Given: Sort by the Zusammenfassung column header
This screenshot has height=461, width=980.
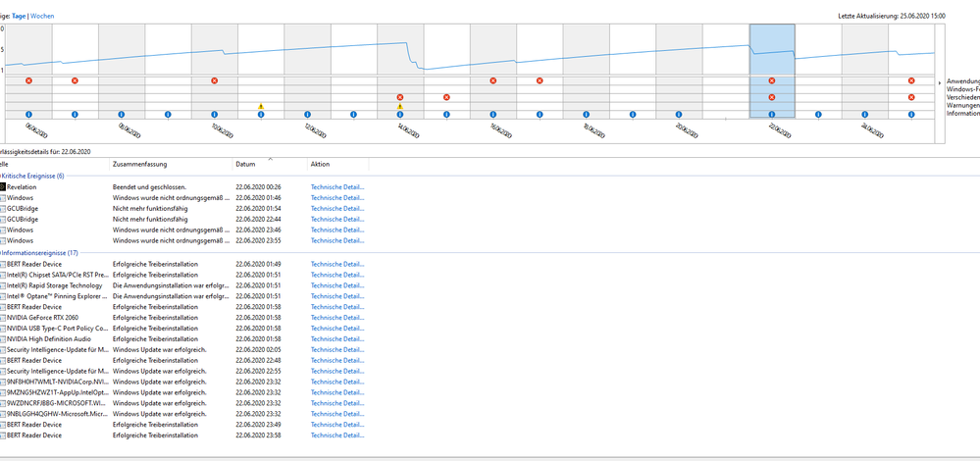Looking at the screenshot, I should tap(142, 164).
